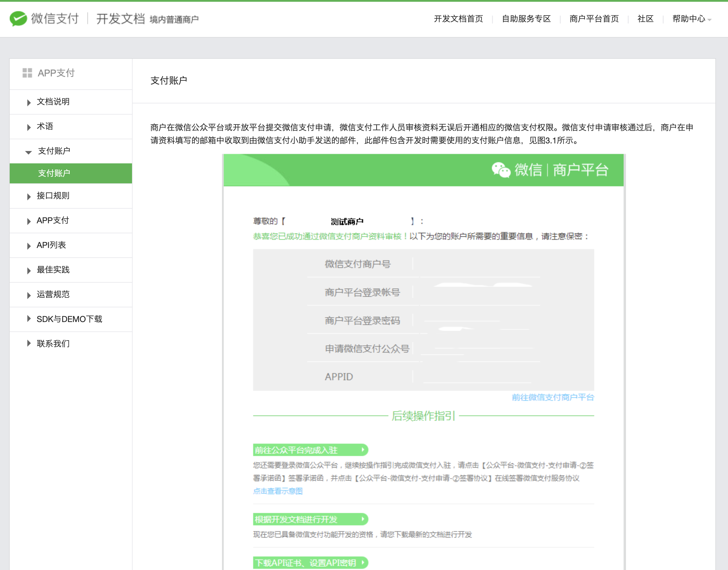Image resolution: width=728 pixels, height=570 pixels.
Task: Select the highlighted 支付账户 sub-item
Action: coord(54,173)
